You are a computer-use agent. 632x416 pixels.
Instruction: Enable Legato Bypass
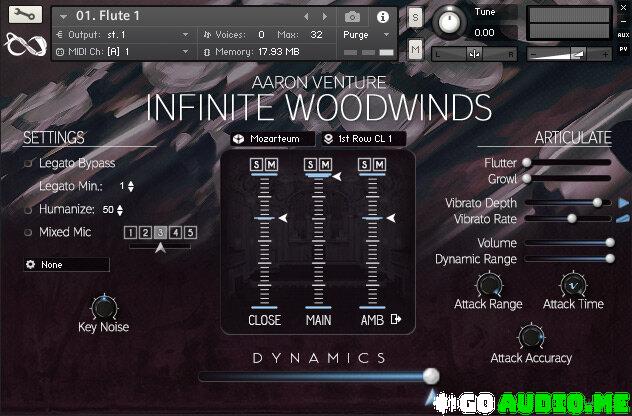30,163
